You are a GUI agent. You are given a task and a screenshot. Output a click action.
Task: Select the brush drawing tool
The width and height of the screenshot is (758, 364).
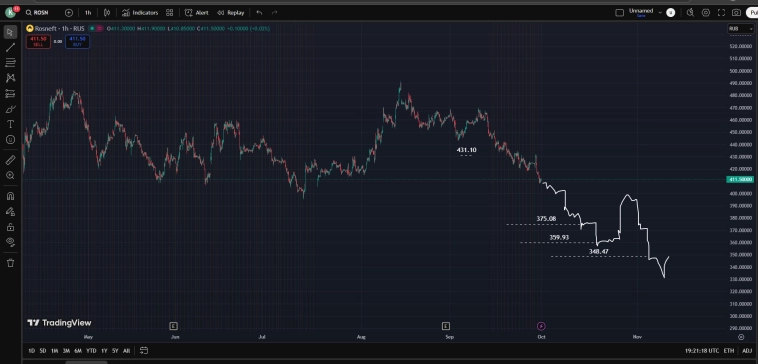click(x=10, y=109)
